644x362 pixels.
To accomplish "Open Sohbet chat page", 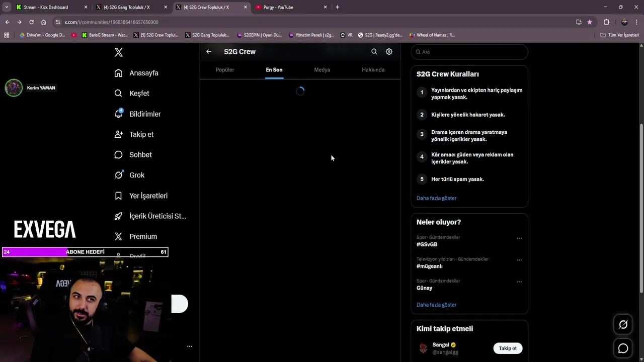I will point(133,155).
